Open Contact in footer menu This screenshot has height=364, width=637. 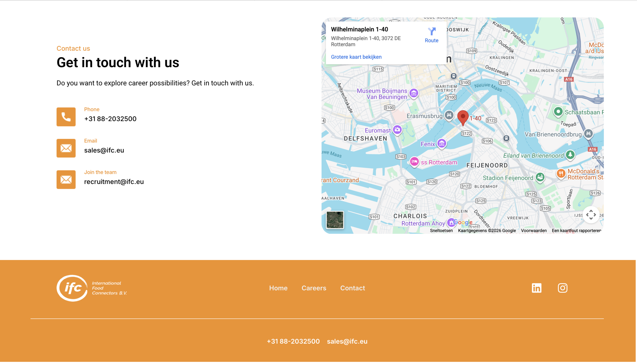click(x=353, y=288)
